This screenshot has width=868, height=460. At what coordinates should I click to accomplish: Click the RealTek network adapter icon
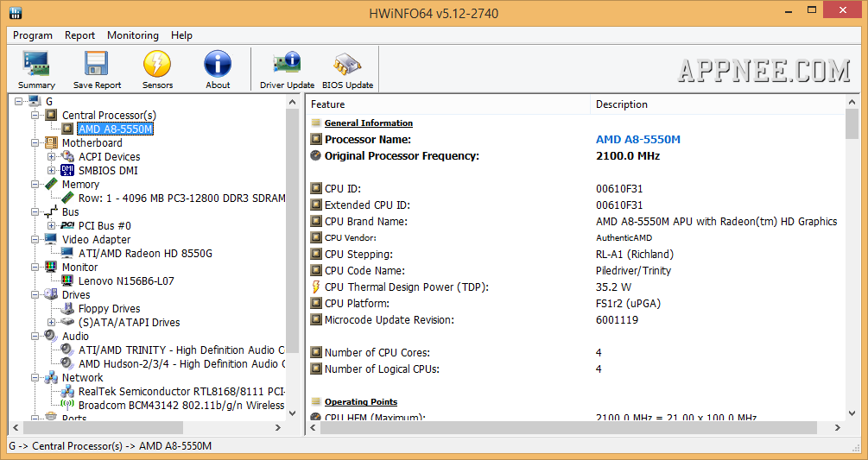pyautogui.click(x=67, y=392)
